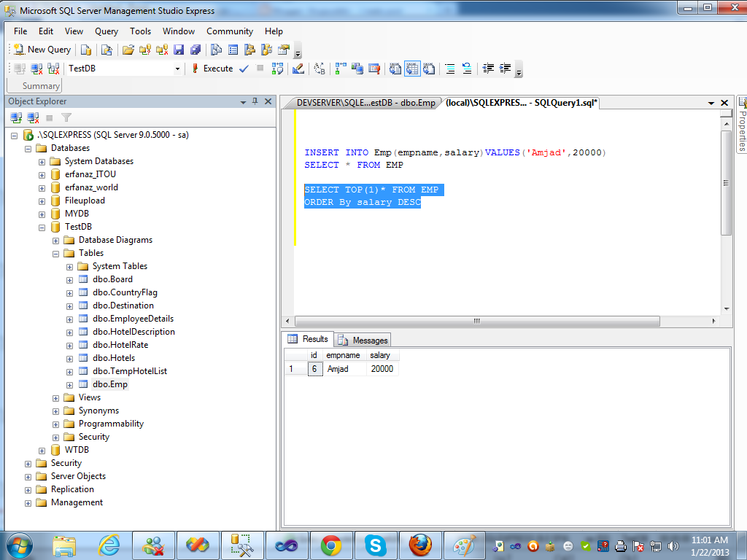Screen dimensions: 747x560
Task: Open the Tools menu
Action: pos(141,31)
